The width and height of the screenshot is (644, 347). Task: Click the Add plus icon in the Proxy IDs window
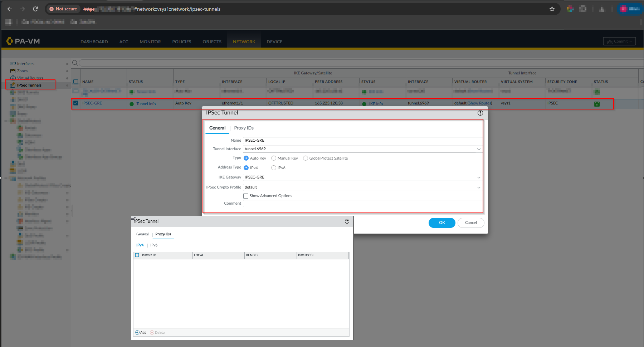click(x=137, y=332)
